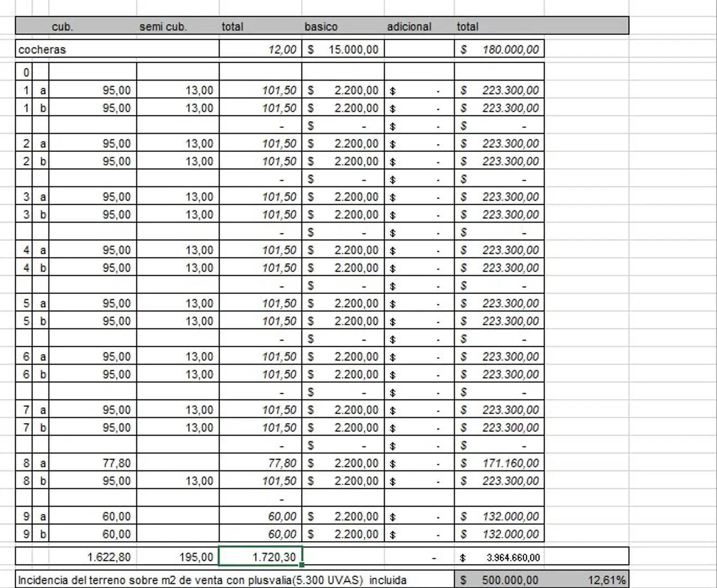Click row 8 a total 171.160,00

[x=499, y=463]
